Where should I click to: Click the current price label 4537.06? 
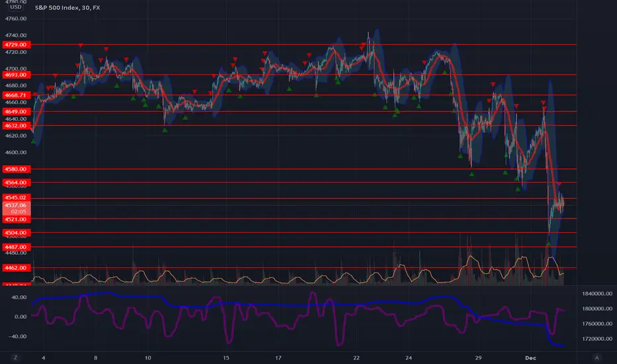click(16, 205)
